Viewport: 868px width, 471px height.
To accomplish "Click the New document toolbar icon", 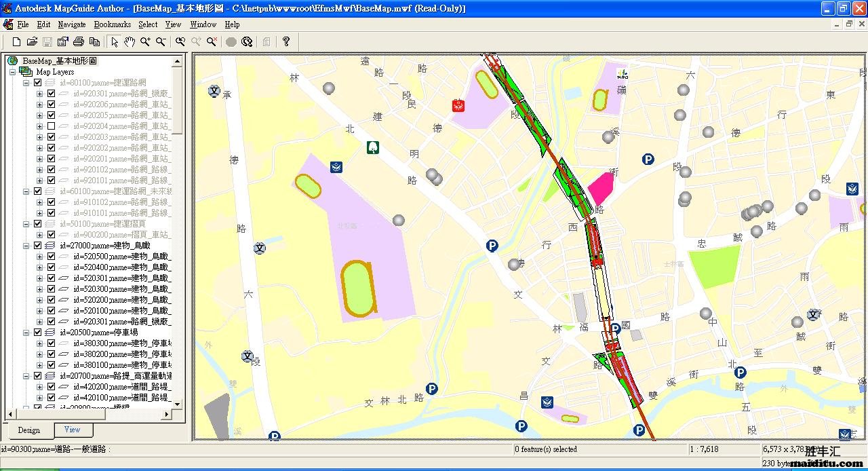I will point(16,42).
